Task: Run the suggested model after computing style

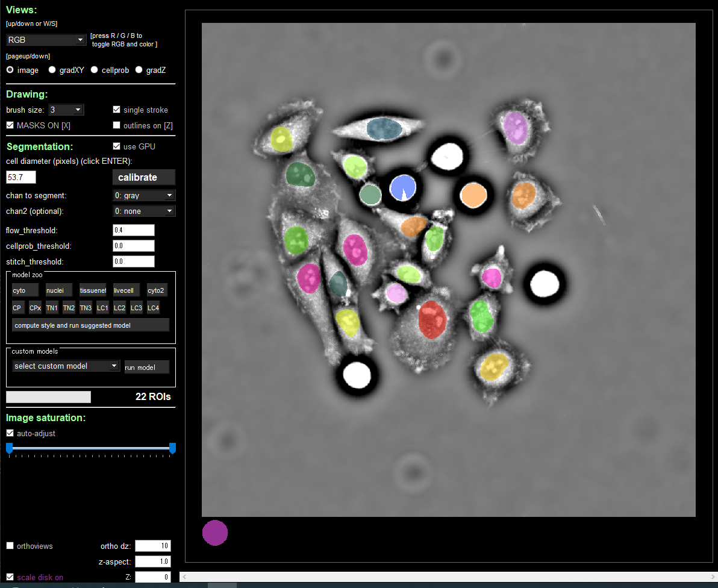Action: (90, 325)
